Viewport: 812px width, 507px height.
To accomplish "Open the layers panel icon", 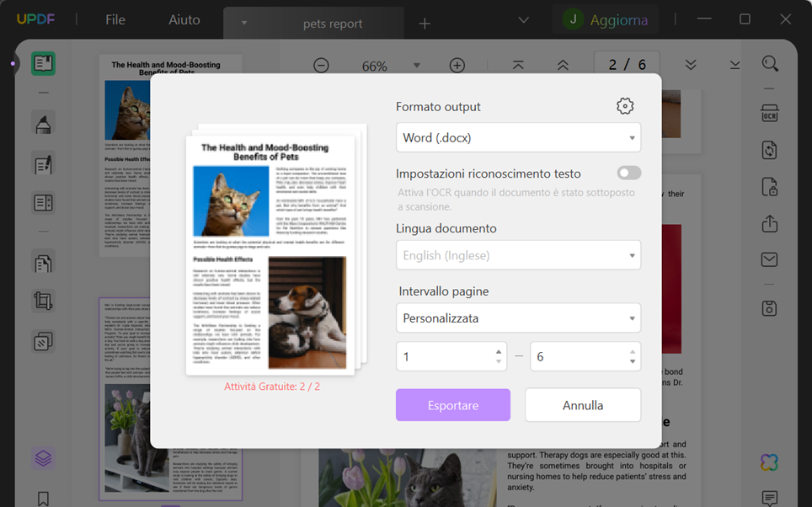I will click(x=43, y=458).
